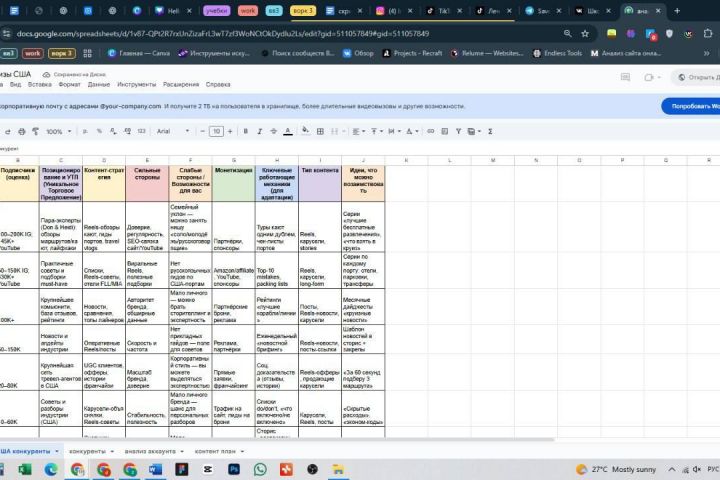
Task: Open horizontal align dropdown
Action: click(x=358, y=131)
